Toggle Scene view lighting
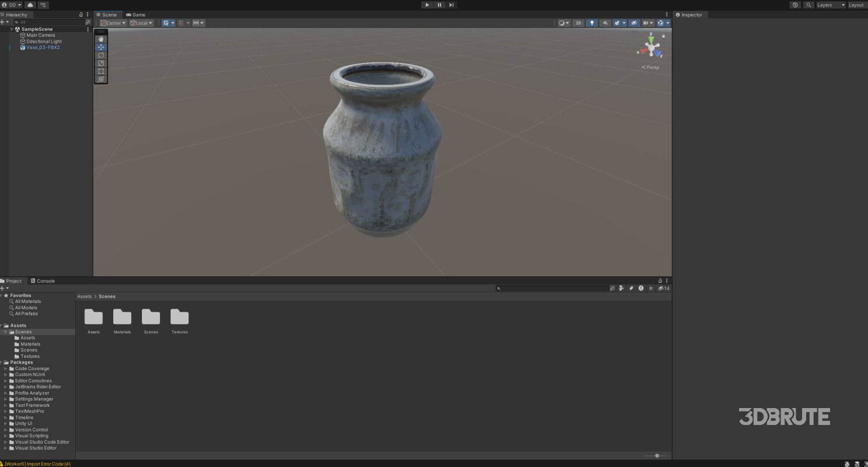This screenshot has width=868, height=467. (x=592, y=23)
